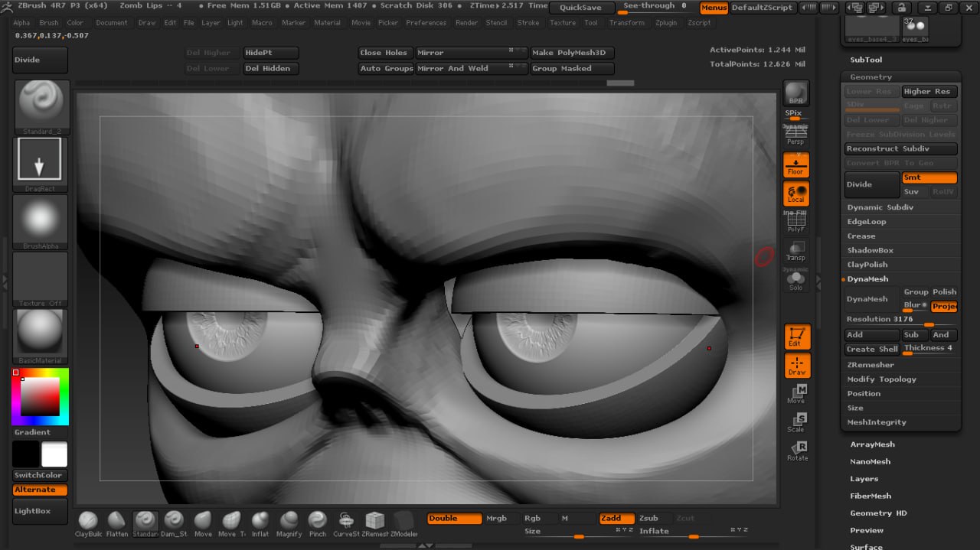Click the Auto Groups button

coord(386,68)
